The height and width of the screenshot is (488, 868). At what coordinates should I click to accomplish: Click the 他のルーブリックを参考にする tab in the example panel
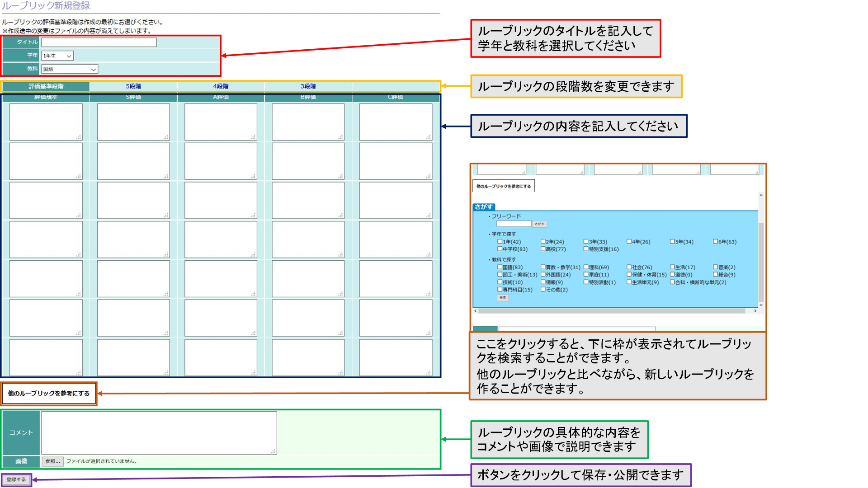504,186
